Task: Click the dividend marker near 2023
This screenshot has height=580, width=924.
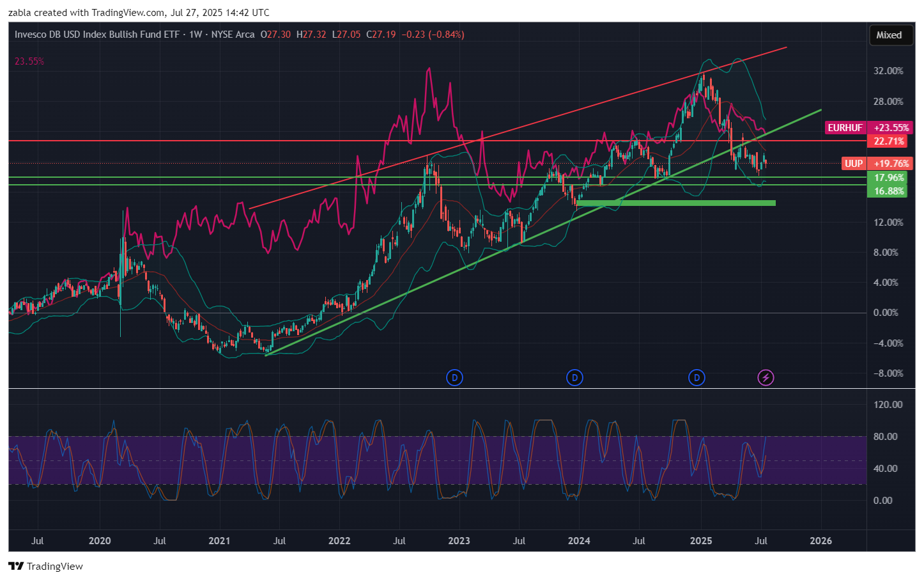Action: (x=454, y=378)
